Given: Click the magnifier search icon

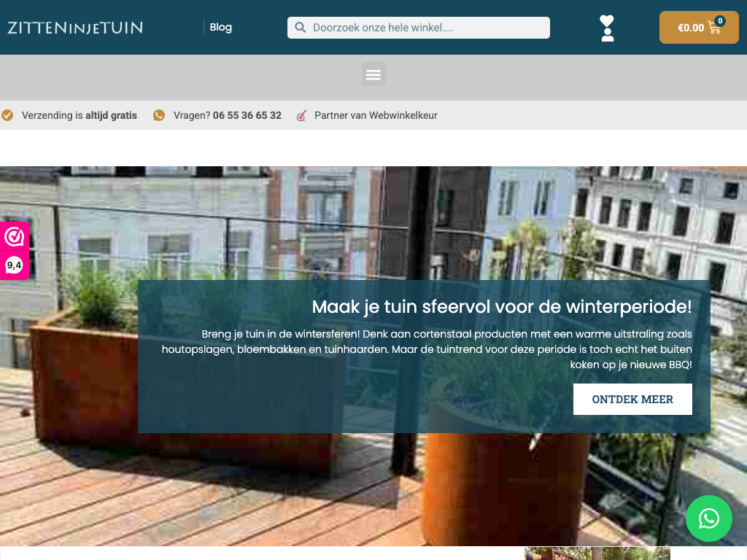Looking at the screenshot, I should tap(300, 28).
